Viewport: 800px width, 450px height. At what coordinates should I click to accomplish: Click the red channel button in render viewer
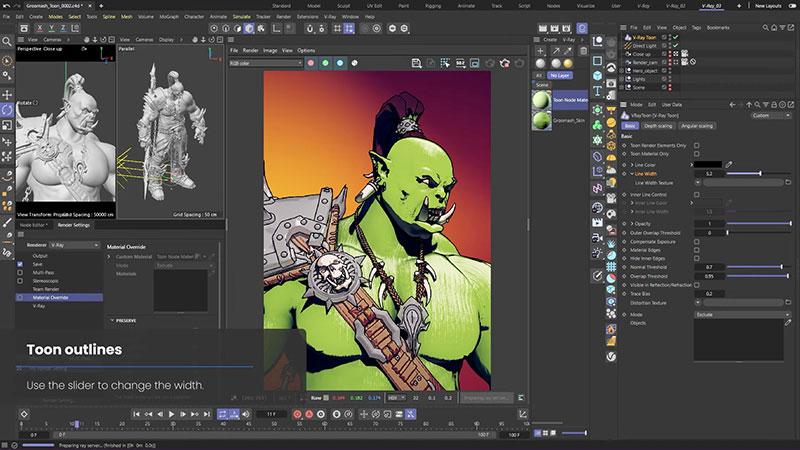pyautogui.click(x=311, y=63)
